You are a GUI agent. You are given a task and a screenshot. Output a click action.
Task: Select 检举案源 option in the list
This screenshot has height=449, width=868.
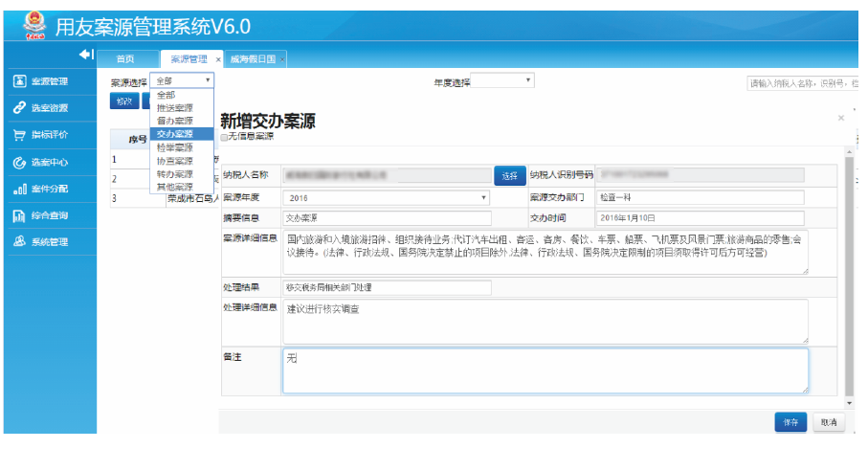[174, 147]
